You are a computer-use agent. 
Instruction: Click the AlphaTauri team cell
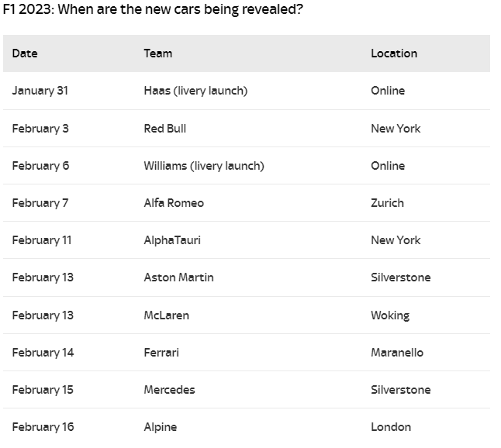(x=172, y=240)
